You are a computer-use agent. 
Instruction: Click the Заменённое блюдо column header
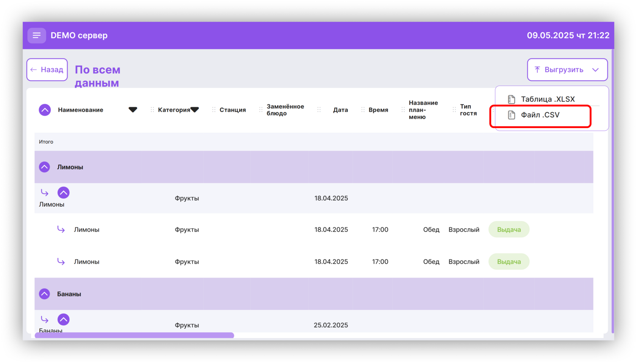click(x=285, y=110)
